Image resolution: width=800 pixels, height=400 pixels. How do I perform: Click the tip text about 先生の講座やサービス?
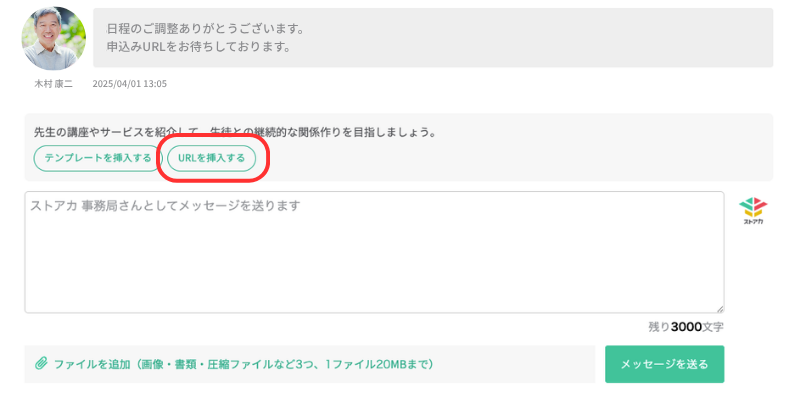(x=235, y=133)
